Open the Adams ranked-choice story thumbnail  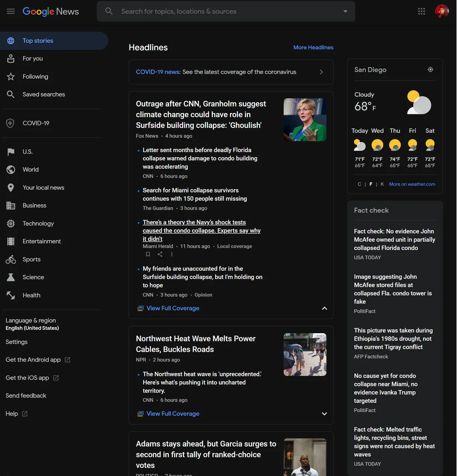tap(305, 457)
